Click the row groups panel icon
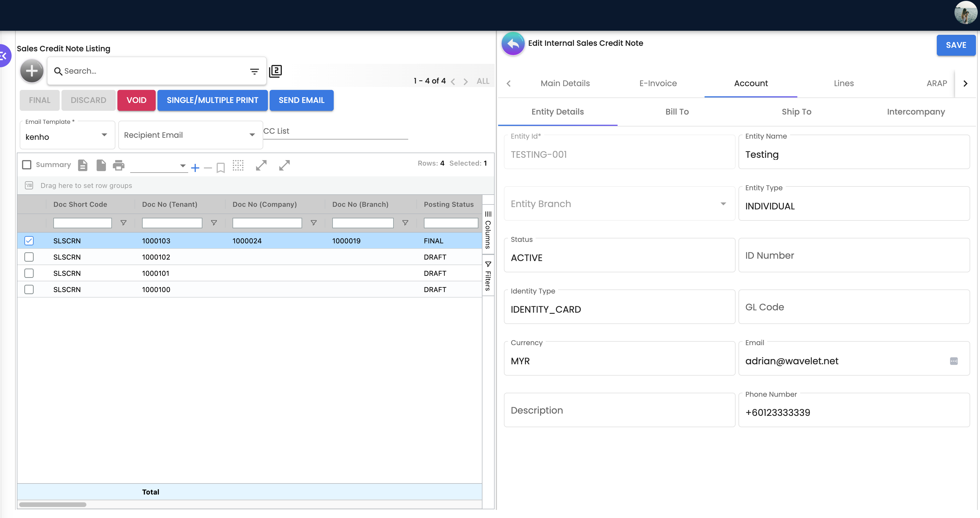Image resolution: width=980 pixels, height=518 pixels. (x=29, y=185)
